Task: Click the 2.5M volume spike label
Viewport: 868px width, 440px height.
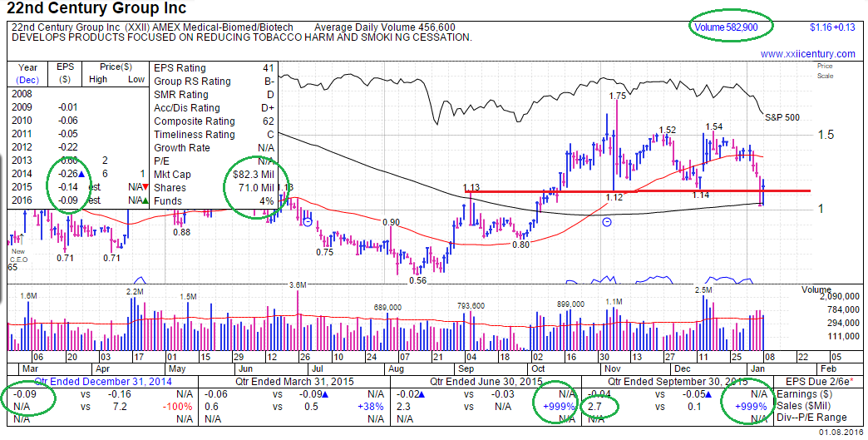Action: coord(703,289)
